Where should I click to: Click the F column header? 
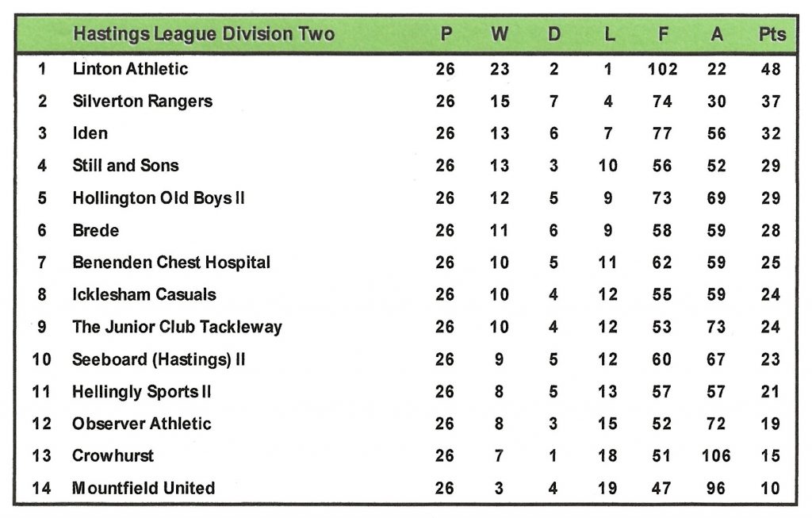[662, 34]
